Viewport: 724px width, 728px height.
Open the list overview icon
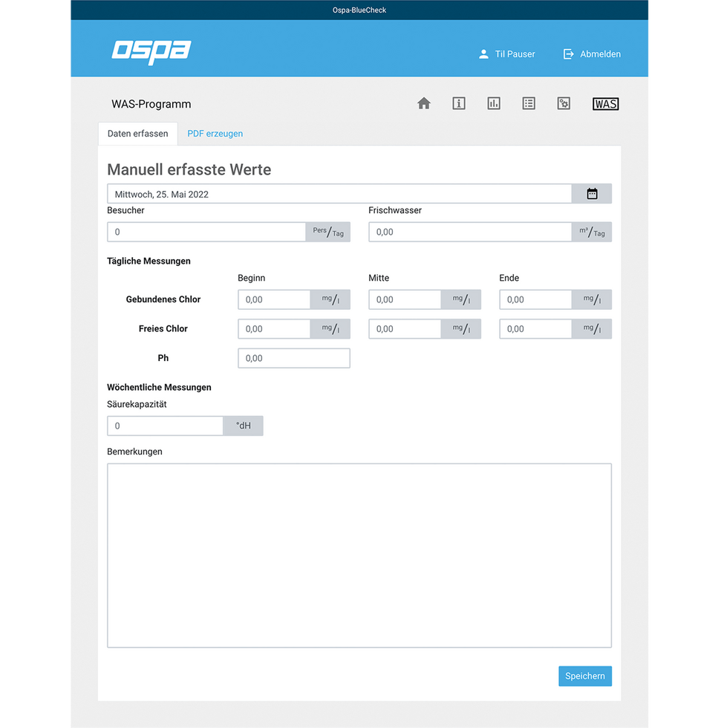click(528, 103)
